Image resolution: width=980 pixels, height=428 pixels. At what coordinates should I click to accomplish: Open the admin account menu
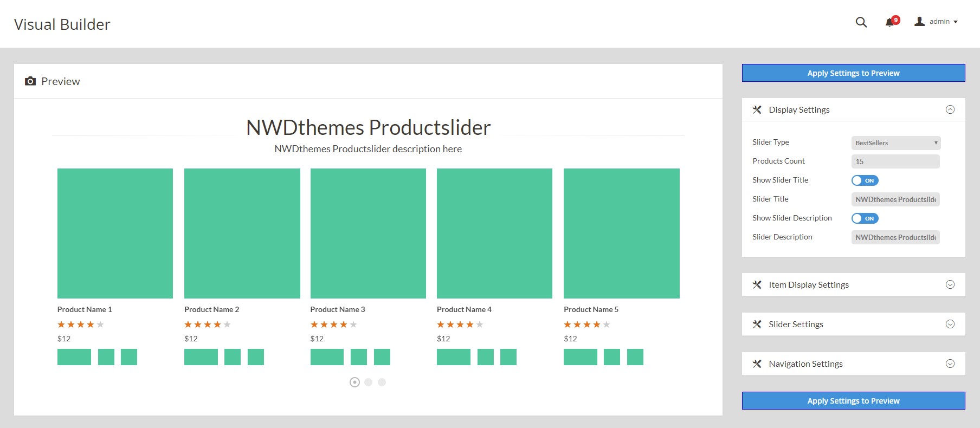(x=943, y=22)
